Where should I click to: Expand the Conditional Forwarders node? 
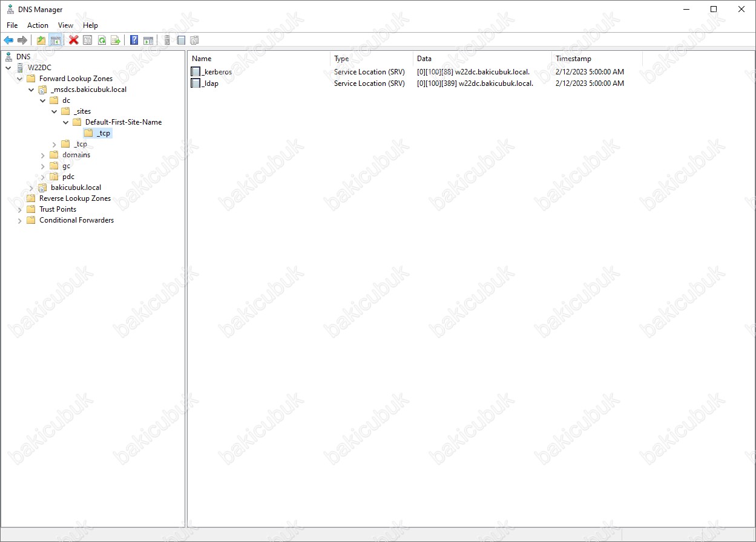pyautogui.click(x=20, y=220)
